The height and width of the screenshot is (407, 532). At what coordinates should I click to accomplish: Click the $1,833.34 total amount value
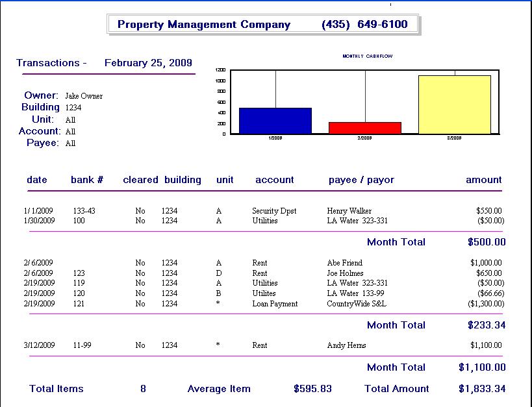tap(481, 389)
